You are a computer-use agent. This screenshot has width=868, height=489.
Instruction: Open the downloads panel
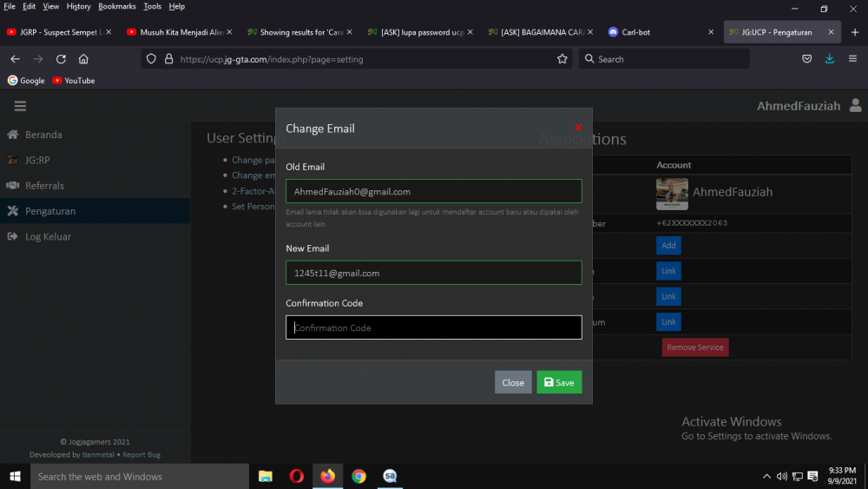(x=829, y=59)
